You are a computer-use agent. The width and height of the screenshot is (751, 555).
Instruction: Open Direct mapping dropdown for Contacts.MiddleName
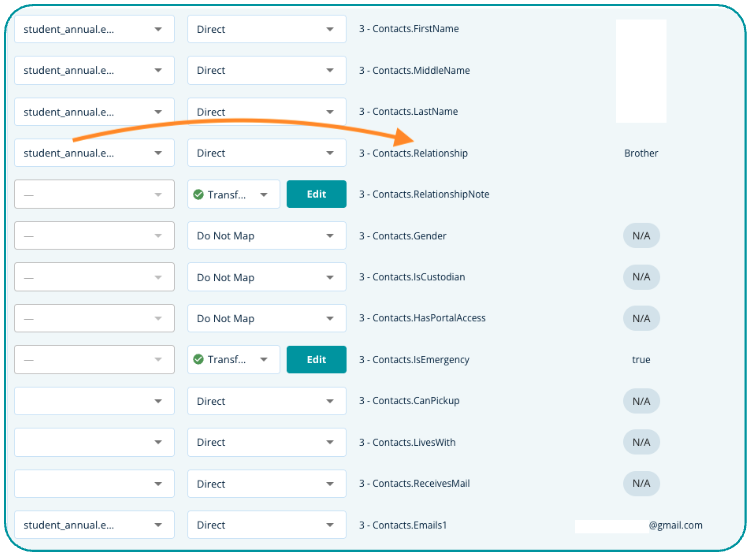coord(266,71)
